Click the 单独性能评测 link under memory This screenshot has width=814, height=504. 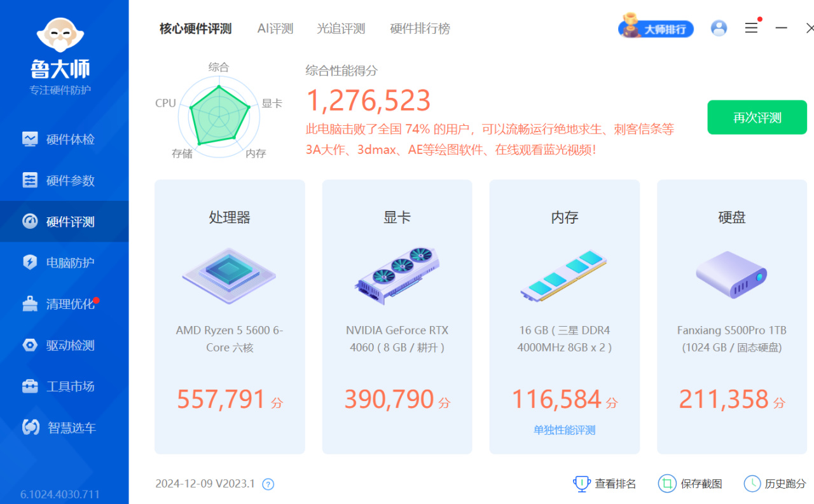pos(564,430)
